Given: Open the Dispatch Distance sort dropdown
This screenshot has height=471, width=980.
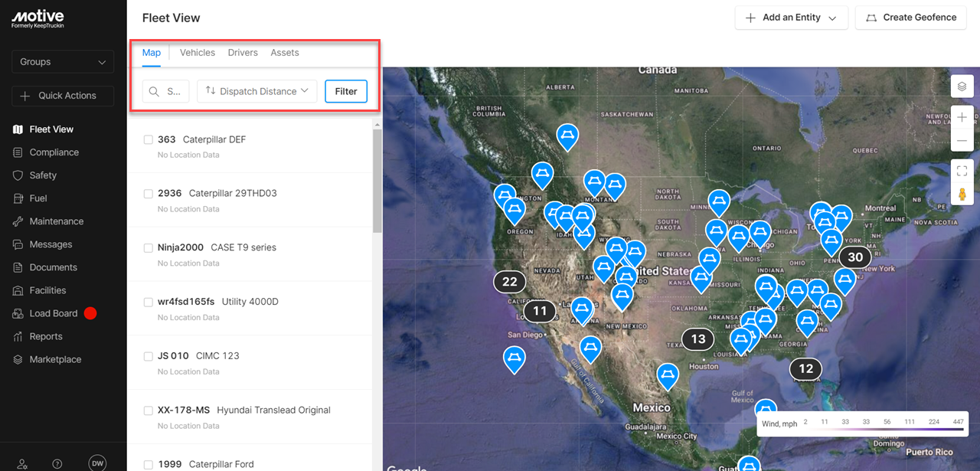Looking at the screenshot, I should (x=256, y=90).
